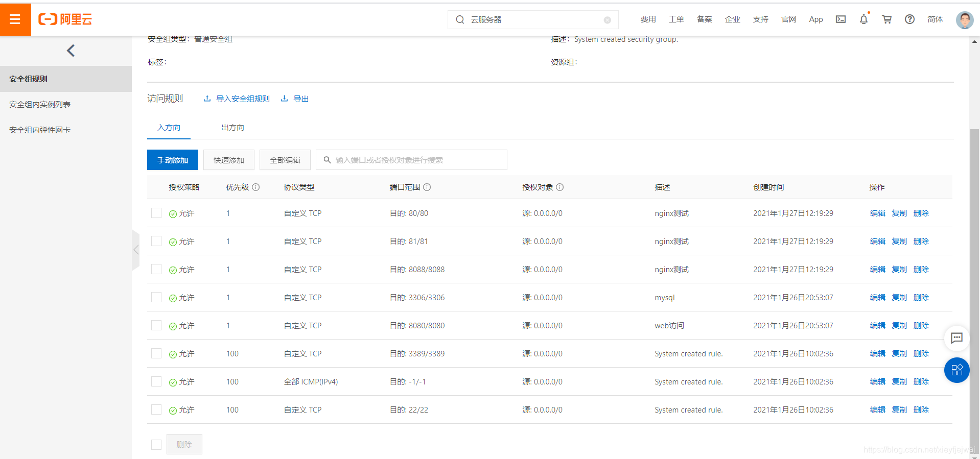Open the shopping cart
Image resolution: width=980 pixels, height=459 pixels.
(x=886, y=19)
